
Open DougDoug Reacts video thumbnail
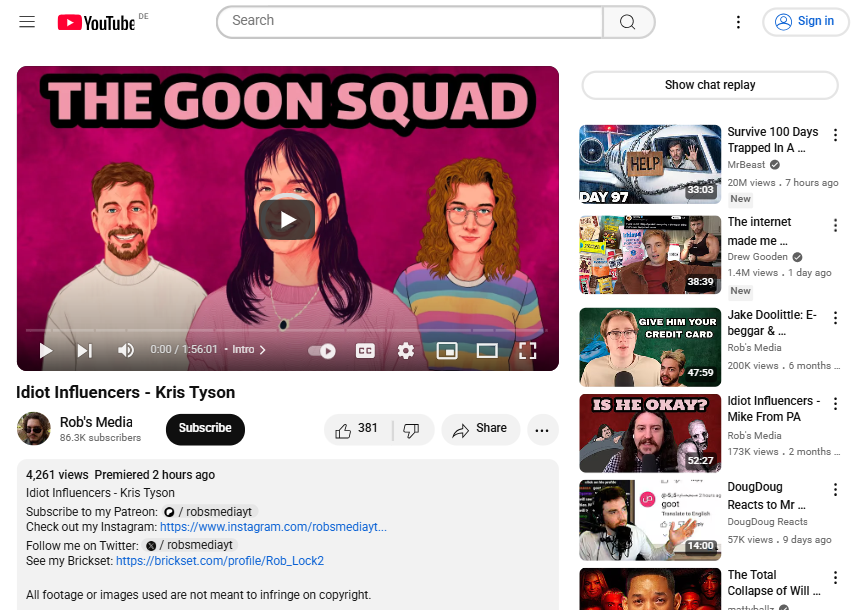[650, 520]
